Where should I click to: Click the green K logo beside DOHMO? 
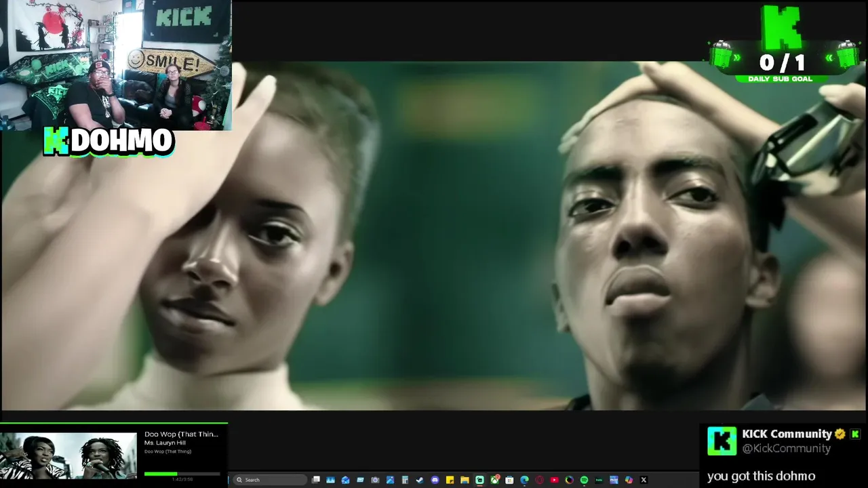click(56, 141)
